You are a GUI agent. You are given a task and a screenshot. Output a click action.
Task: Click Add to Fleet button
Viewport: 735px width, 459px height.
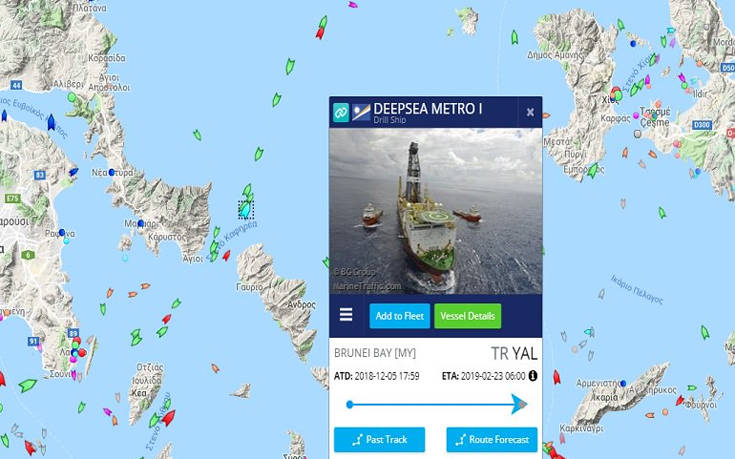click(x=399, y=316)
